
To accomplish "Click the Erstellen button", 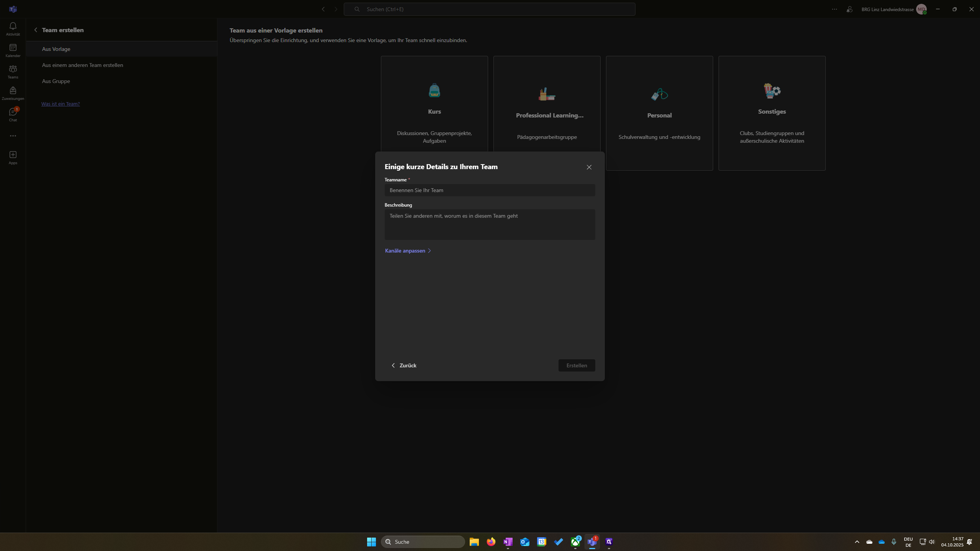I will click(x=577, y=365).
